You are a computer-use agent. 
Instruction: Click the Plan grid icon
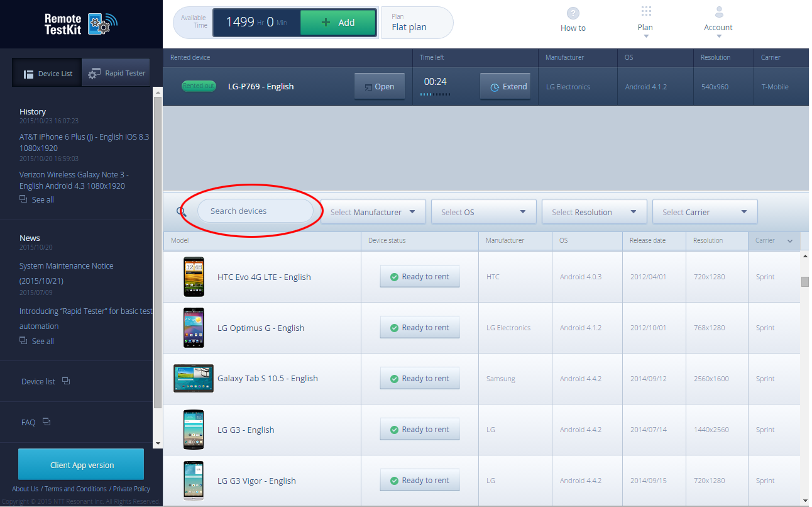point(646,12)
